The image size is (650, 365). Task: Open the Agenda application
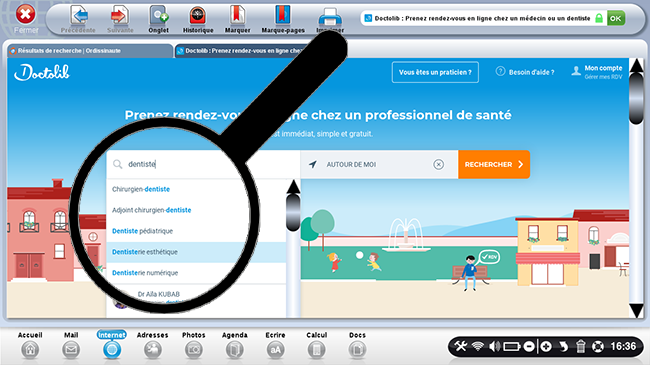pyautogui.click(x=235, y=345)
